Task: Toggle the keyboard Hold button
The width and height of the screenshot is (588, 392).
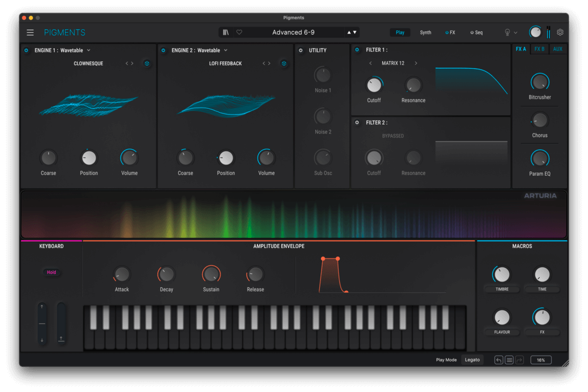Action: click(x=52, y=272)
